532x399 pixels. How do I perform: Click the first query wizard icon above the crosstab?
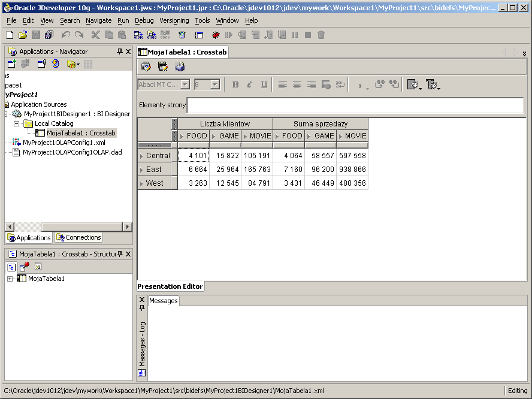pyautogui.click(x=146, y=66)
